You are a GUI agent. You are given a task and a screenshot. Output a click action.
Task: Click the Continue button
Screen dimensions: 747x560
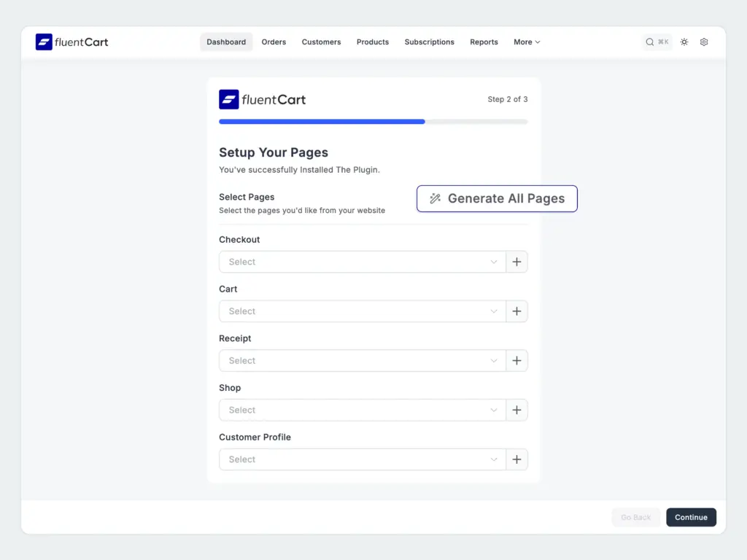[691, 517]
